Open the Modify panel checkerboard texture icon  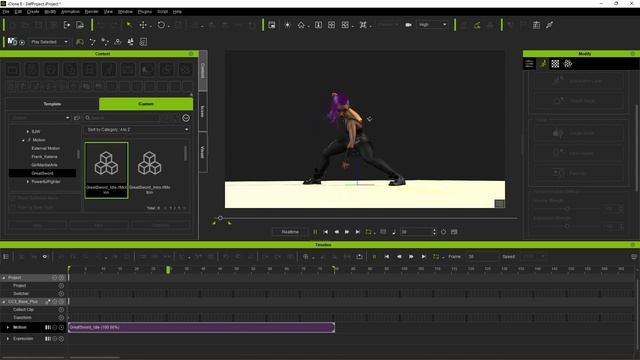point(555,64)
